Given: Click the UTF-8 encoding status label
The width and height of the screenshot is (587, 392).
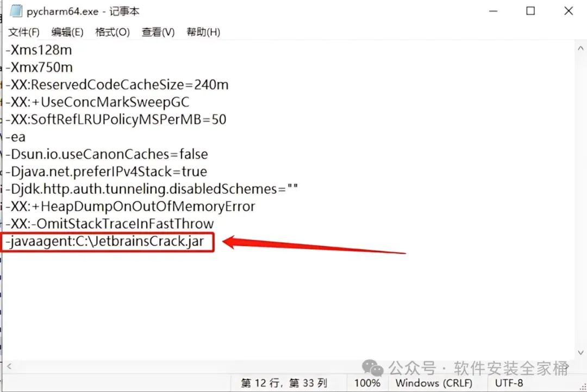Looking at the screenshot, I should coord(509,383).
